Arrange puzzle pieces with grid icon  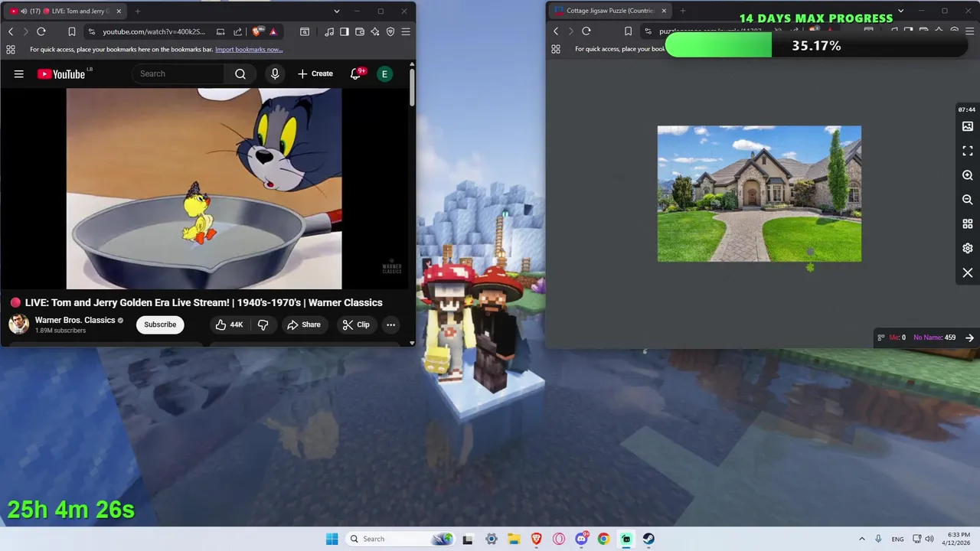point(968,224)
